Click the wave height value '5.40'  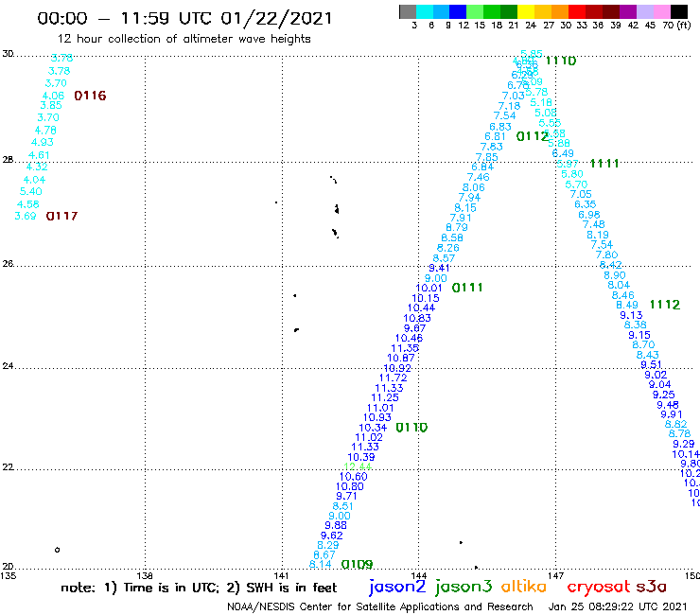[31, 192]
